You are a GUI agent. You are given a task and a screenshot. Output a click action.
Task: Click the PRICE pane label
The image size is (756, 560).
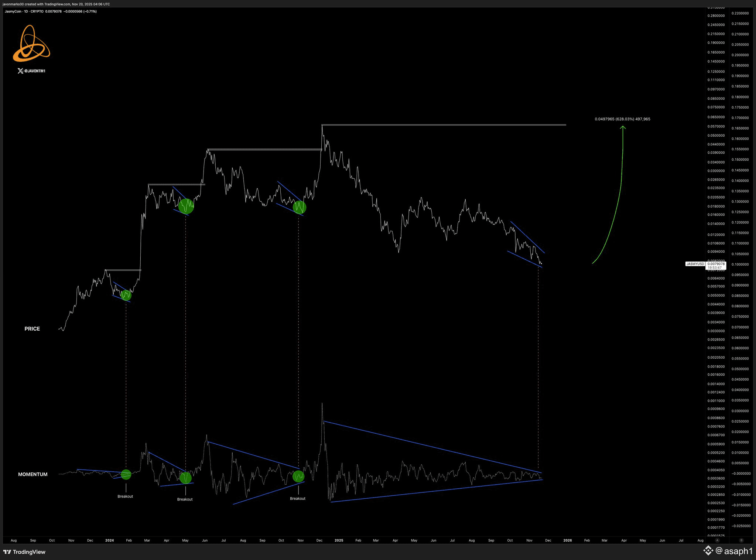32,329
